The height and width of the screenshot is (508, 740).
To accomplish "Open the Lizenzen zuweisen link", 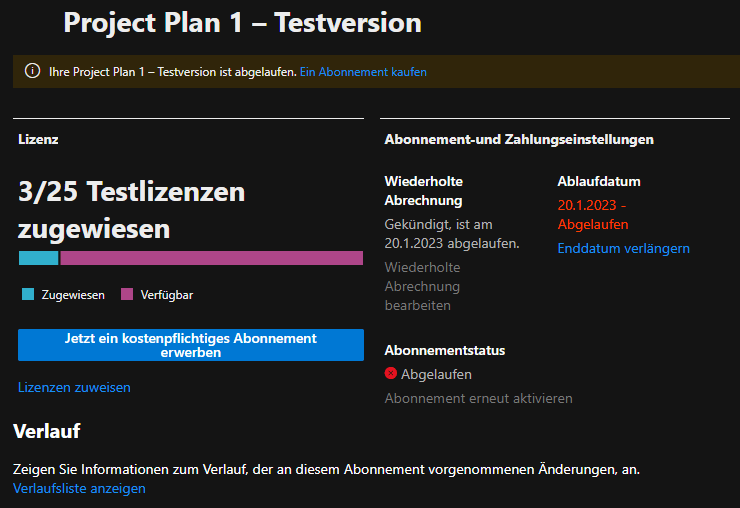I will click(74, 387).
